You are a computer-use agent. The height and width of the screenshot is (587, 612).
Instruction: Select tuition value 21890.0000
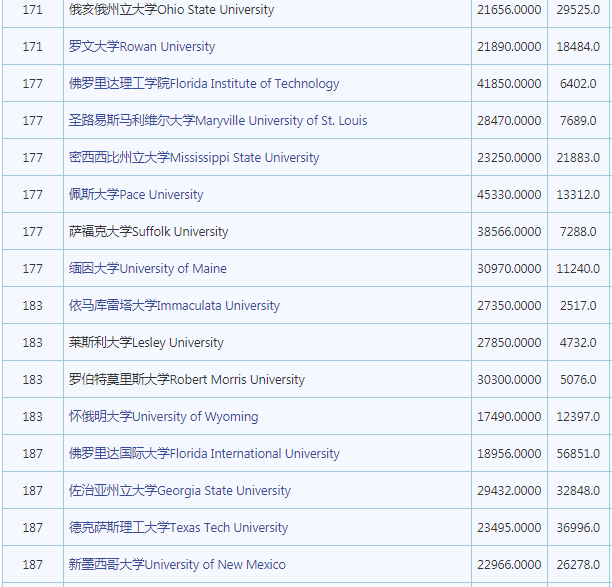(509, 47)
